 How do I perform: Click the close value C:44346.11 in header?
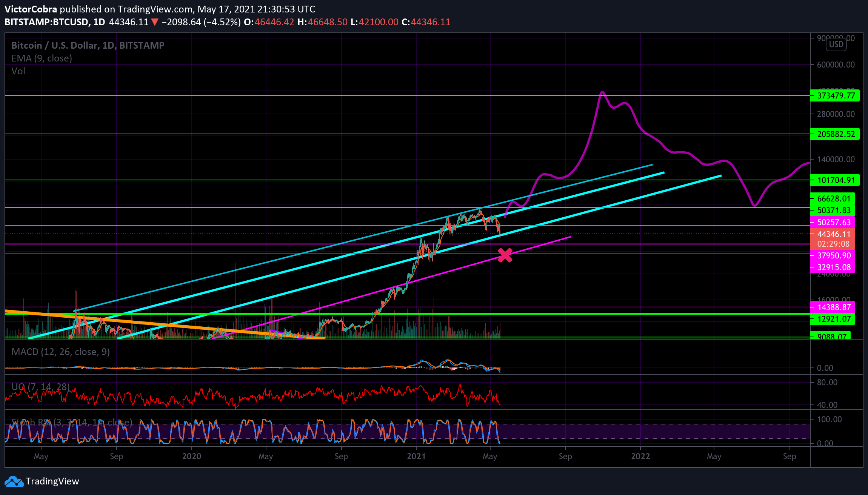pos(426,22)
